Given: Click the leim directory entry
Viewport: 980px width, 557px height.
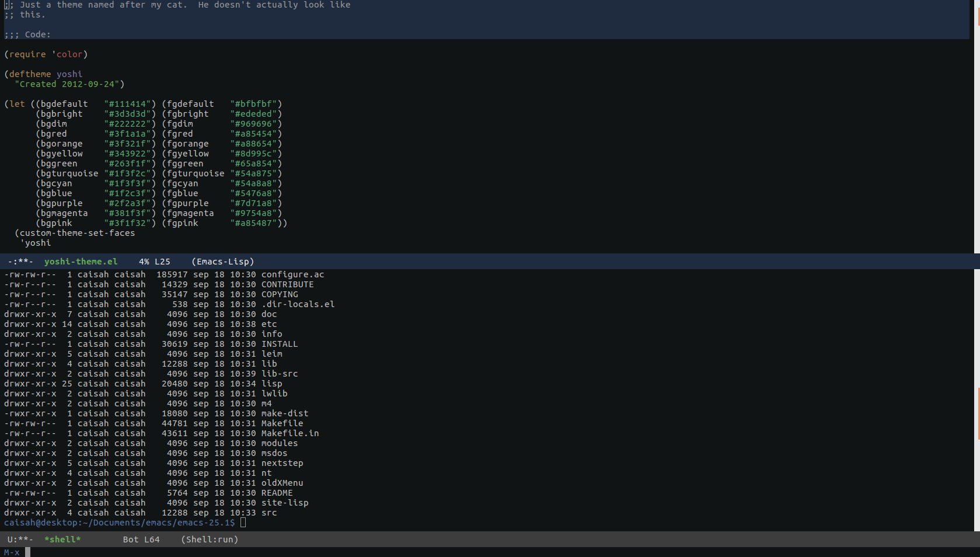Looking at the screenshot, I should click(x=271, y=354).
